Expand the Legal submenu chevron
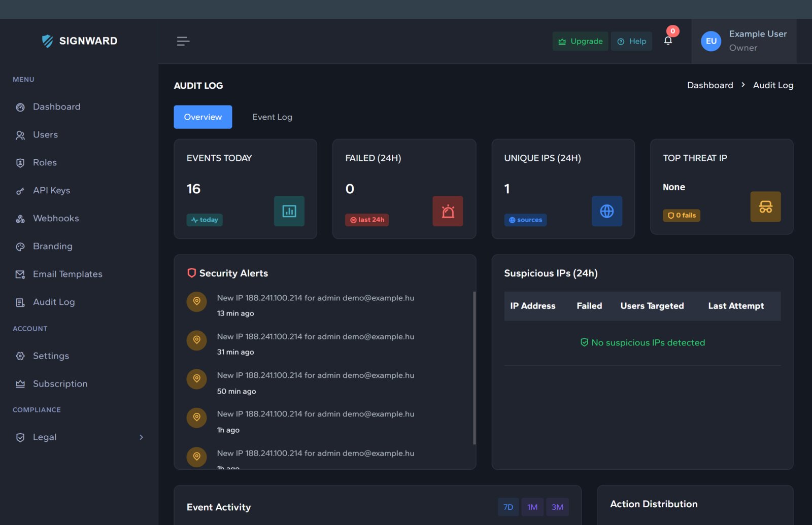The image size is (812, 525). click(141, 437)
